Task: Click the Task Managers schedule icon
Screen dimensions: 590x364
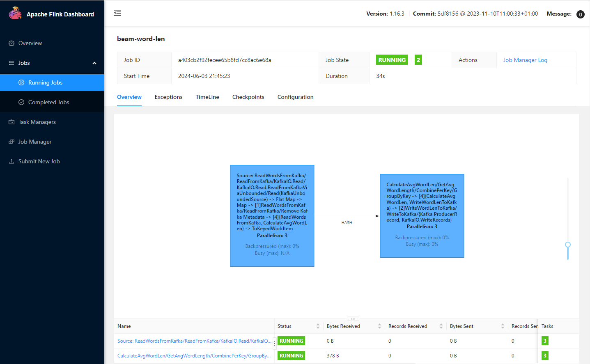Action: point(11,122)
